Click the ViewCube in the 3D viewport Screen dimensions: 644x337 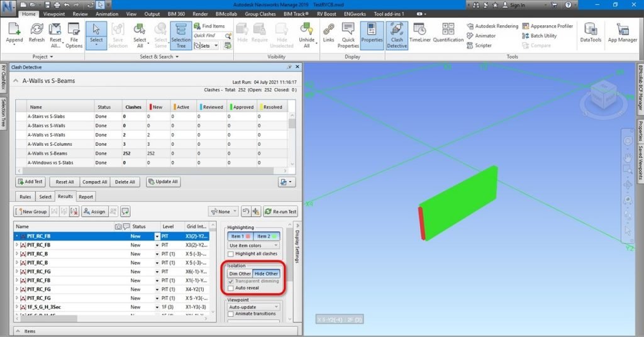(603, 96)
